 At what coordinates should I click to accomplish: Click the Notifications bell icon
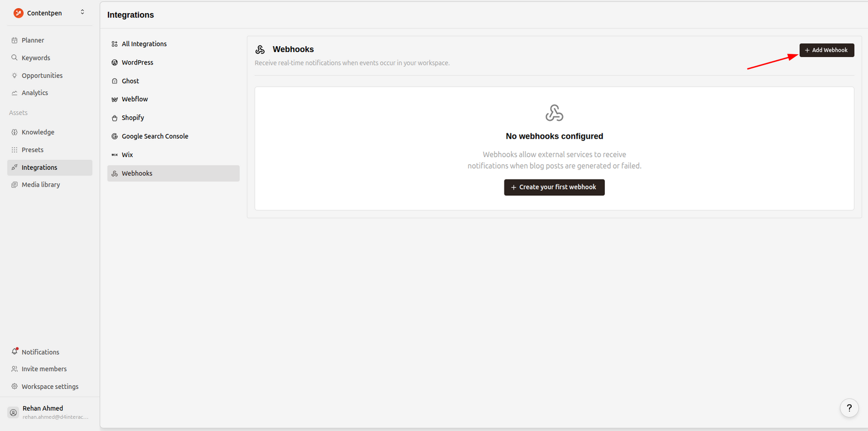15,352
